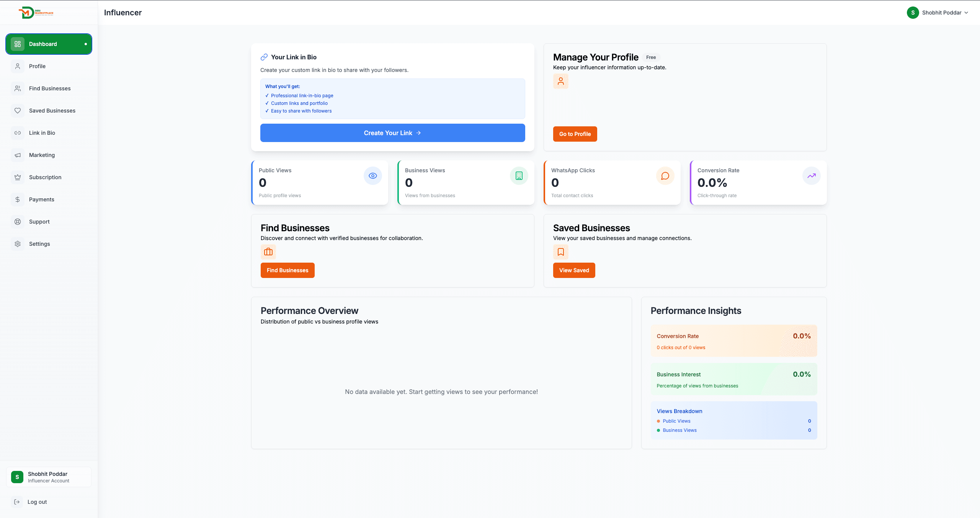The height and width of the screenshot is (518, 980).
Task: Click the Settings gear icon
Action: pos(18,244)
